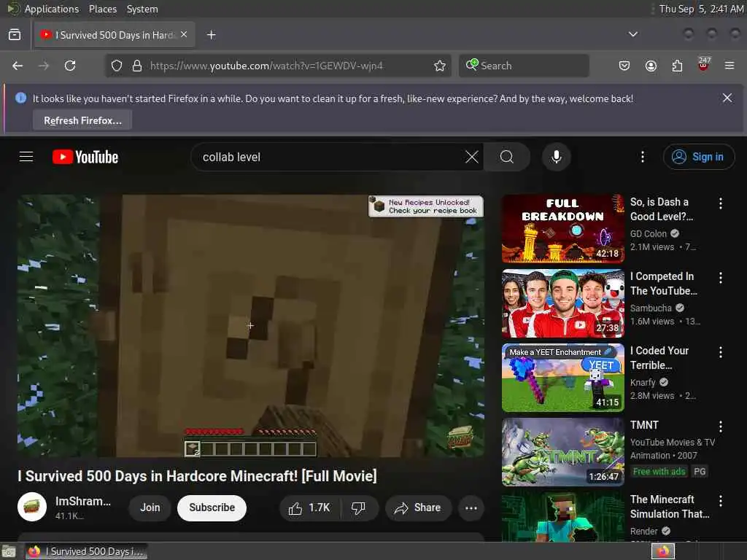Open the Applications menu
This screenshot has width=747, height=560.
pos(52,9)
